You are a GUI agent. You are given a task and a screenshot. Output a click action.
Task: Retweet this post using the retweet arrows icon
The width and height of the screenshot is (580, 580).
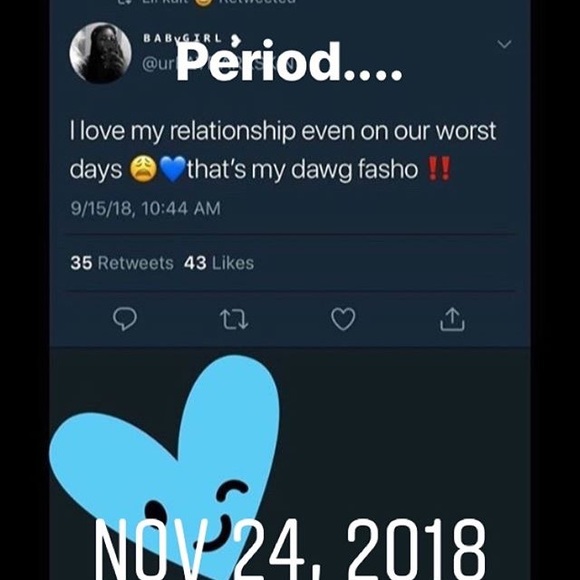[x=234, y=320]
